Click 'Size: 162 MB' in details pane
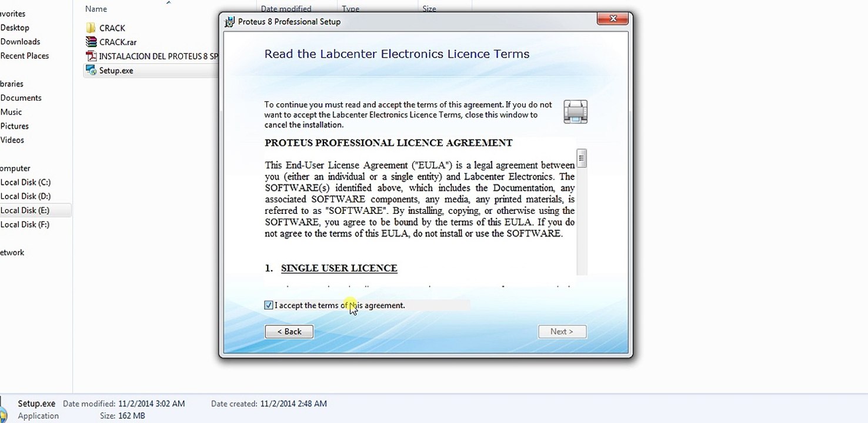Image resolution: width=868 pixels, height=423 pixels. pos(122,416)
